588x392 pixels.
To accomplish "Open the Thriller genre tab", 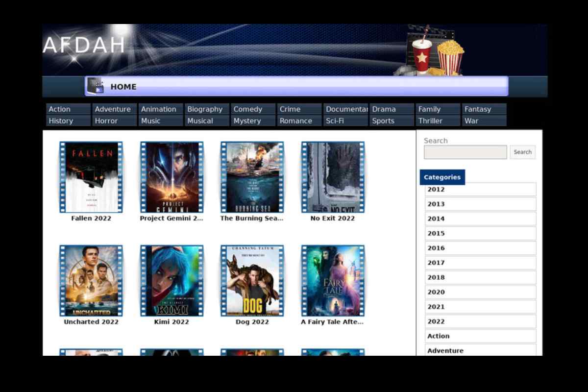I will 438,121.
